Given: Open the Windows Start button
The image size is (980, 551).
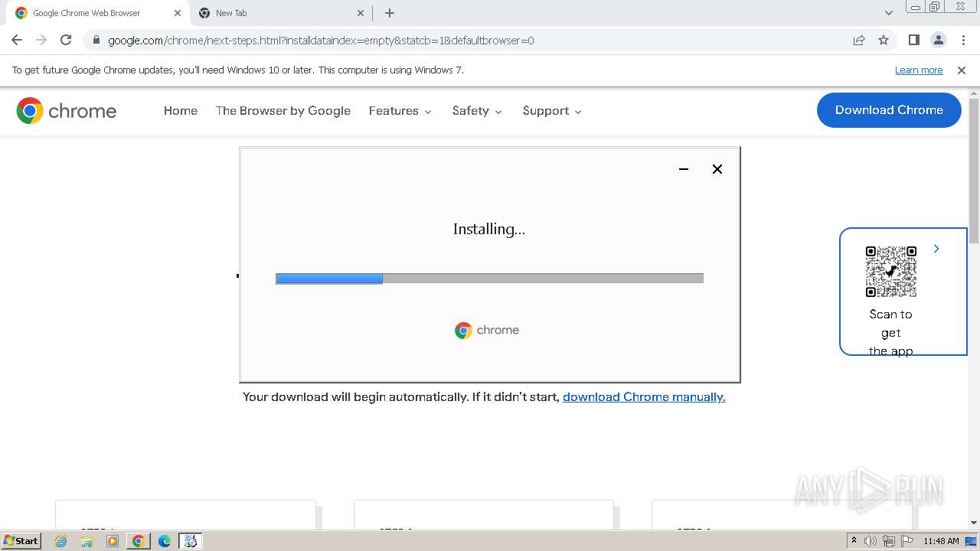Looking at the screenshot, I should pos(21,540).
